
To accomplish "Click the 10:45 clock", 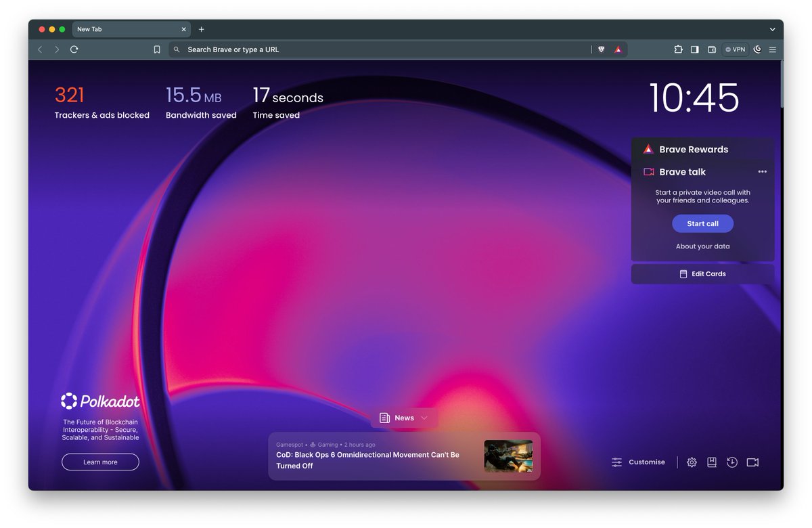I will click(694, 98).
